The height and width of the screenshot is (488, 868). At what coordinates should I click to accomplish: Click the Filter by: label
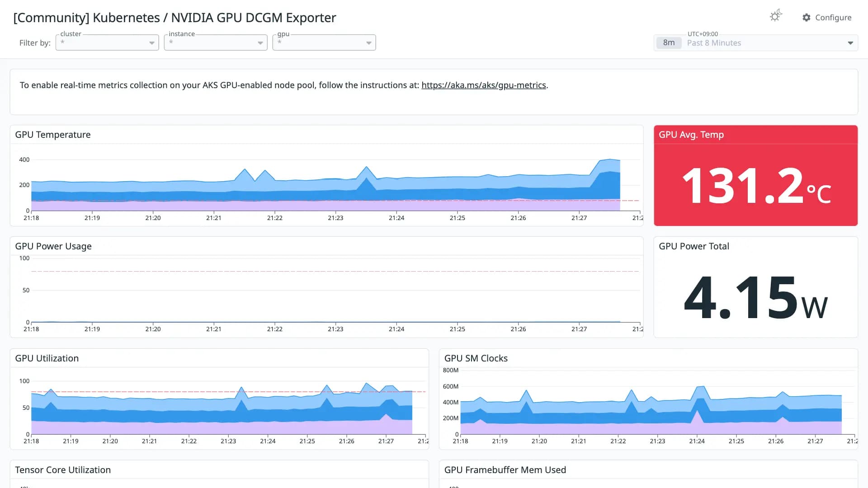click(35, 43)
